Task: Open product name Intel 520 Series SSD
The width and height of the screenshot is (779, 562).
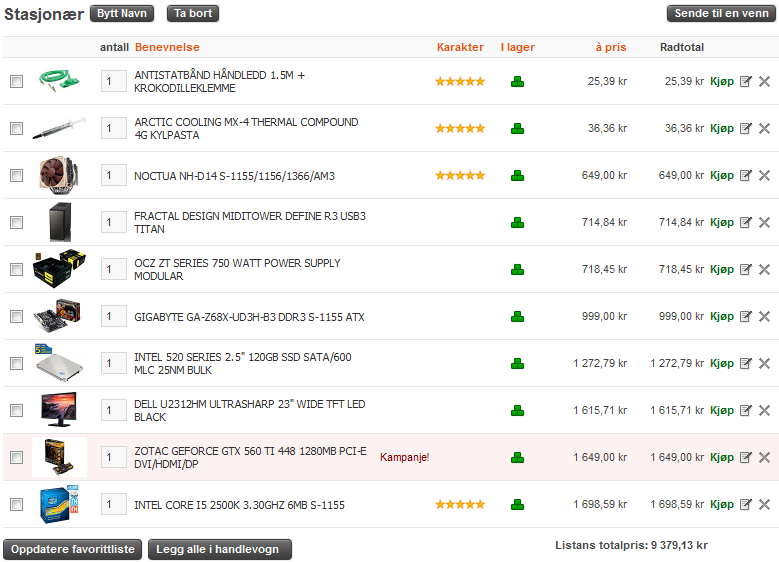Action: [x=243, y=364]
